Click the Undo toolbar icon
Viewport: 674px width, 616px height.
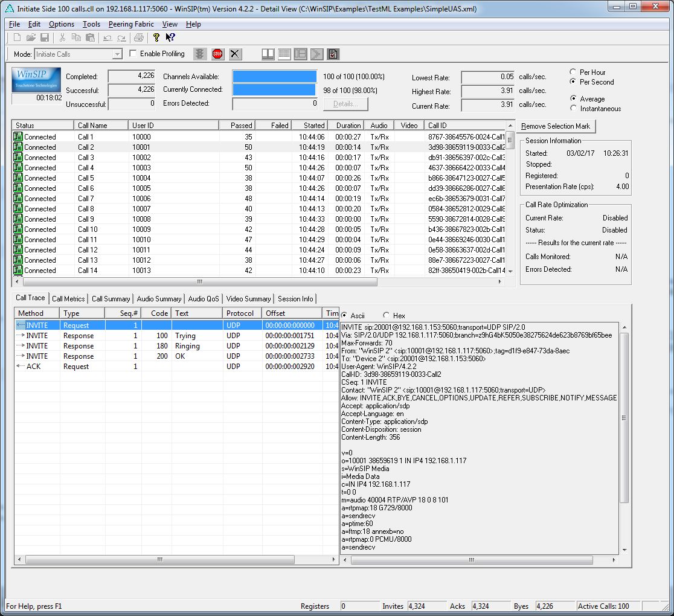tap(108, 38)
